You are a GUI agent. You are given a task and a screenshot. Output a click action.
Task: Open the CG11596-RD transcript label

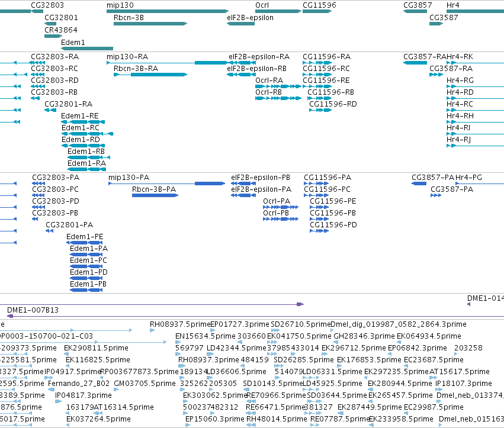coord(333,104)
